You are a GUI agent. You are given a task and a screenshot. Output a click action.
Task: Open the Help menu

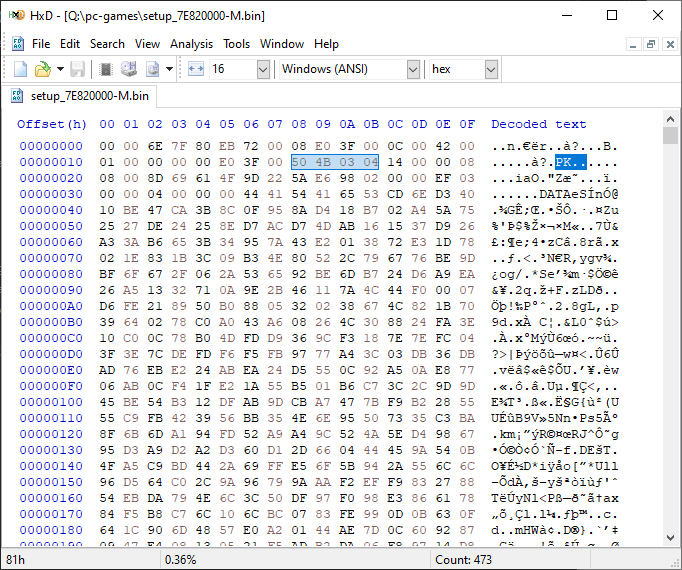326,44
